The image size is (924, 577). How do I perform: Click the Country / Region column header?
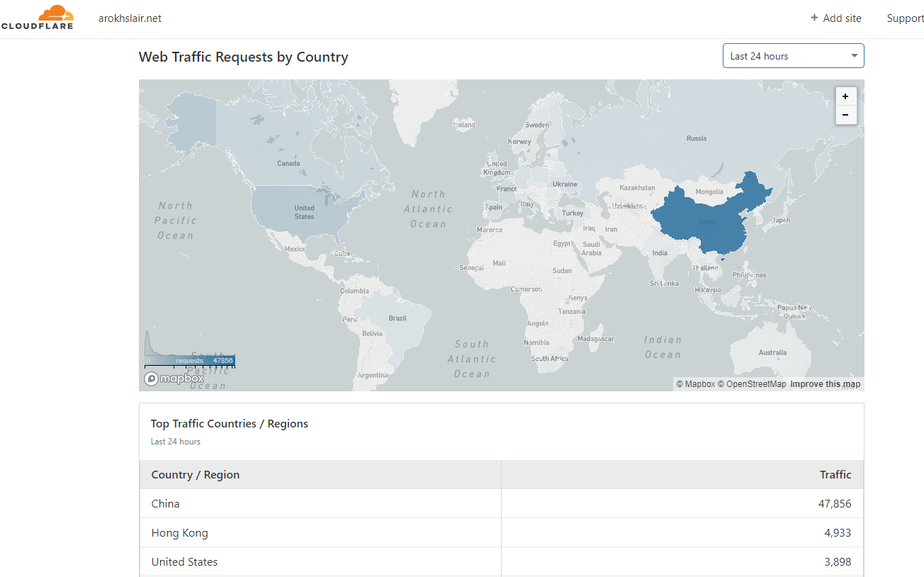coord(196,475)
